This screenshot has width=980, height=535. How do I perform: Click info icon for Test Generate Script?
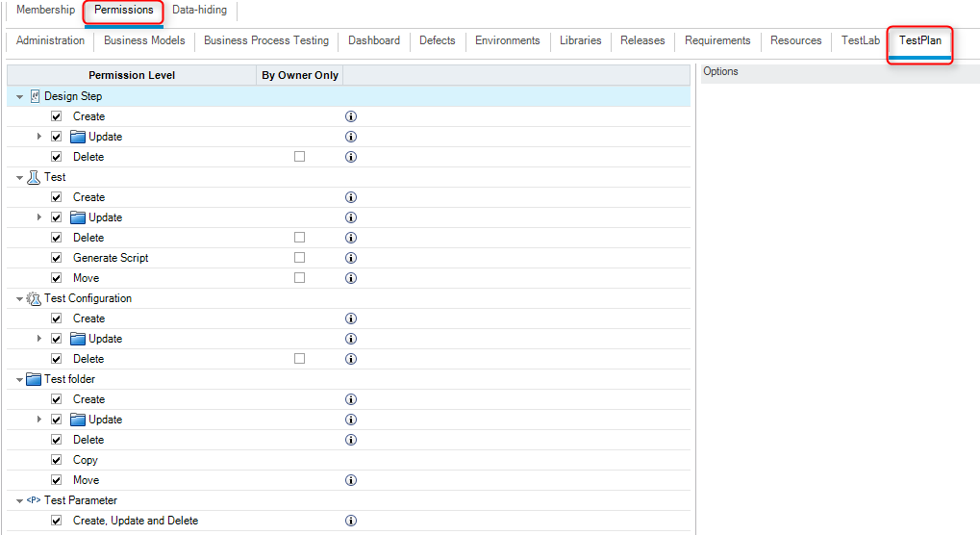coord(351,258)
